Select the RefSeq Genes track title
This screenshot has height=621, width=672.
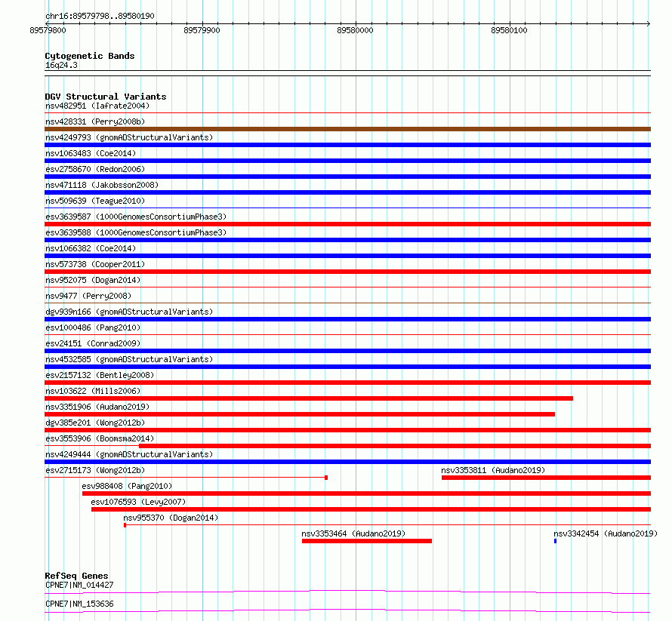[x=76, y=576]
